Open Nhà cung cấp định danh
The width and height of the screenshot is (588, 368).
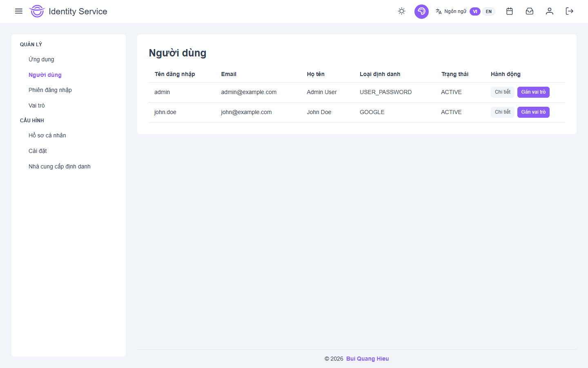[x=60, y=166]
